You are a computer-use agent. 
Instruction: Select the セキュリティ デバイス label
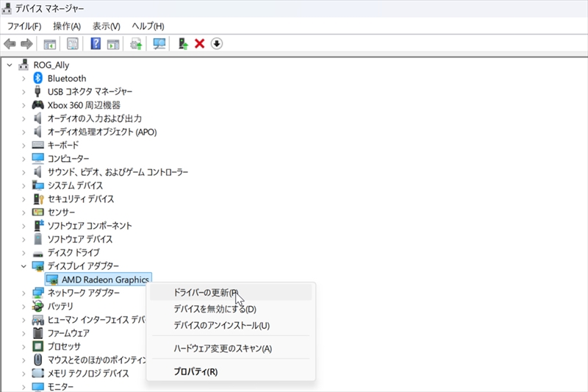81,199
